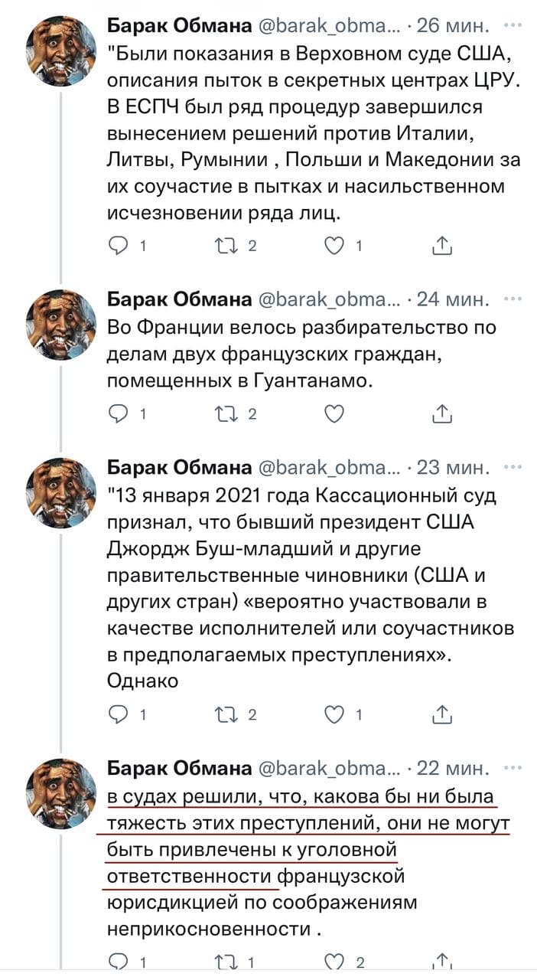The height and width of the screenshot is (980, 537).
Task: Share the first tweet about секретных центрах ЦРУ
Action: point(442,247)
